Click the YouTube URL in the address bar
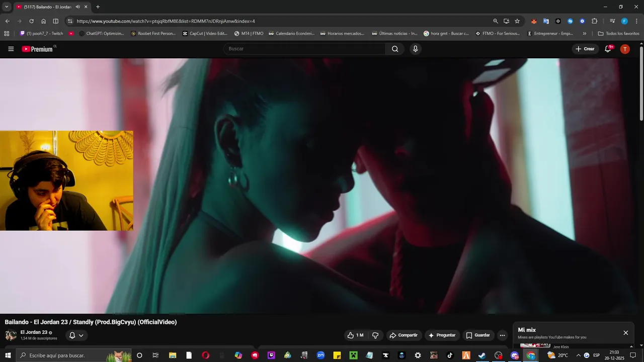Viewport: 644px width, 362px height. click(166, 21)
